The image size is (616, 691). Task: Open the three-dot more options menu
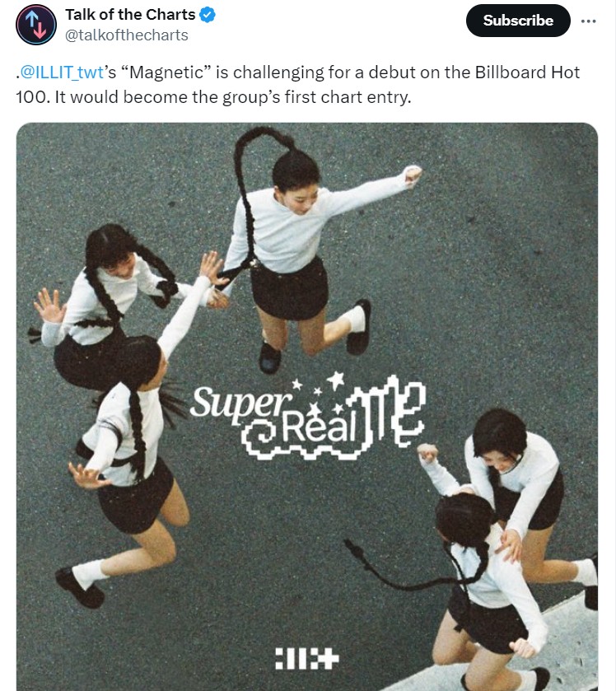click(x=588, y=21)
